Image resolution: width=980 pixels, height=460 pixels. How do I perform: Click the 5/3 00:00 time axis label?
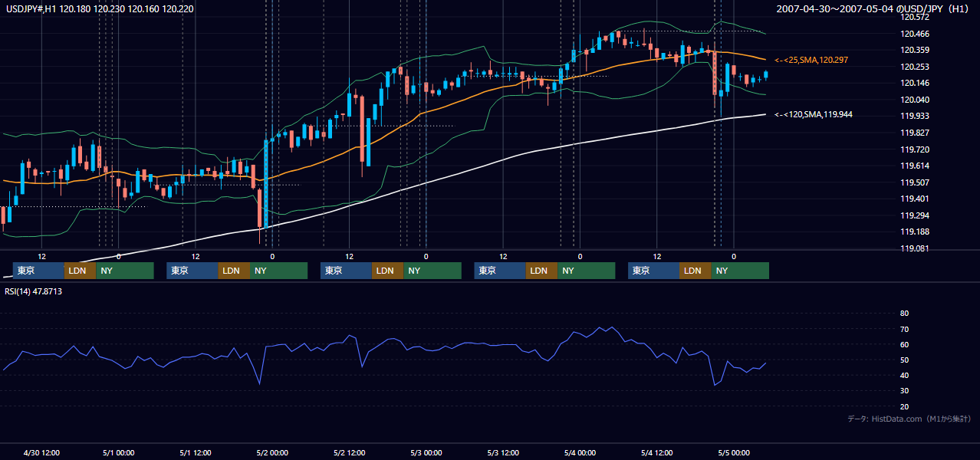tap(426, 452)
